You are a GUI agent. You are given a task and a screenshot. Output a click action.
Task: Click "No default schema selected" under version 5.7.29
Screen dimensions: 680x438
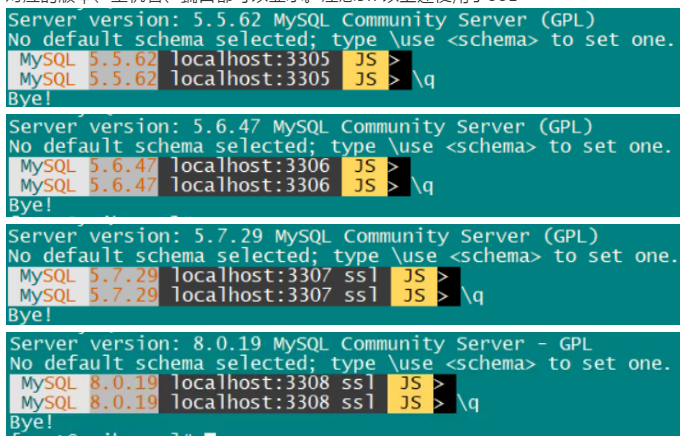click(x=163, y=256)
